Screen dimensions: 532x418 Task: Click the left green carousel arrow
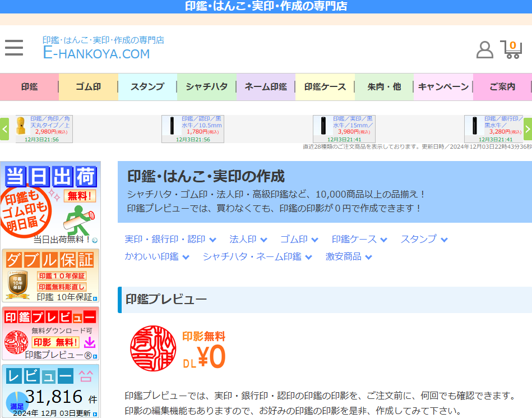click(4, 129)
